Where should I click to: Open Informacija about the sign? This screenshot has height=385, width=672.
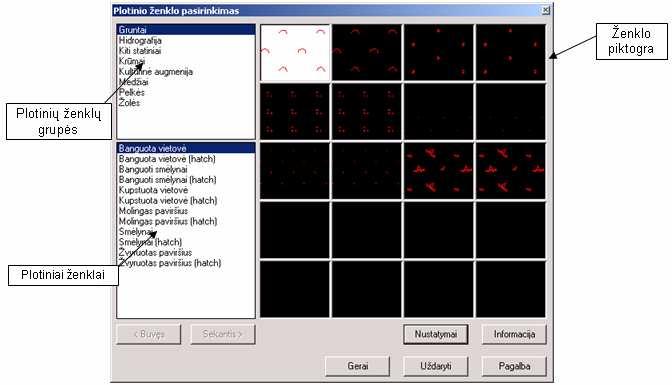514,334
